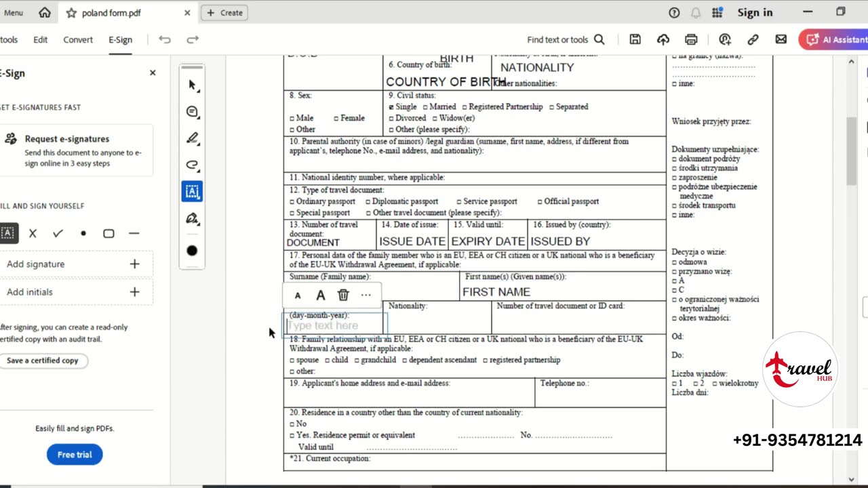Click the plus beside Add initials
Image resolution: width=868 pixels, height=488 pixels.
point(134,291)
